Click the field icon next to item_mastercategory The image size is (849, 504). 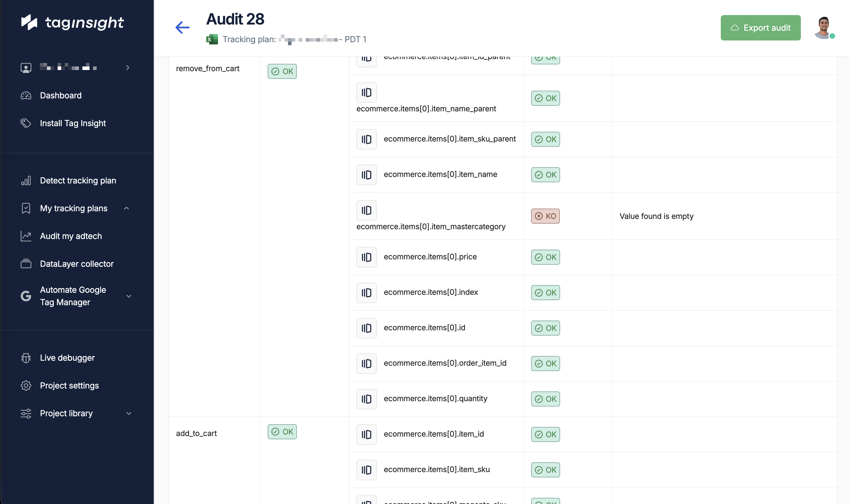[366, 210]
